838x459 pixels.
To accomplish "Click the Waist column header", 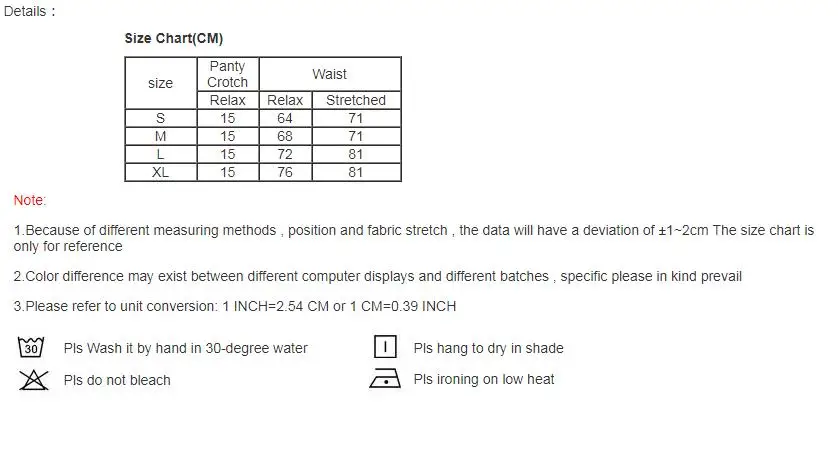I will [x=330, y=74].
